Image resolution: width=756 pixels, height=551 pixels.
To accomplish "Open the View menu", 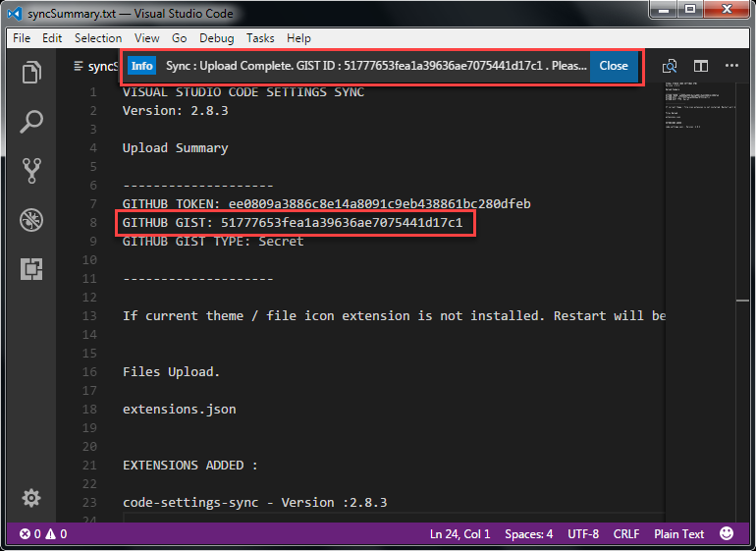I will (x=146, y=38).
